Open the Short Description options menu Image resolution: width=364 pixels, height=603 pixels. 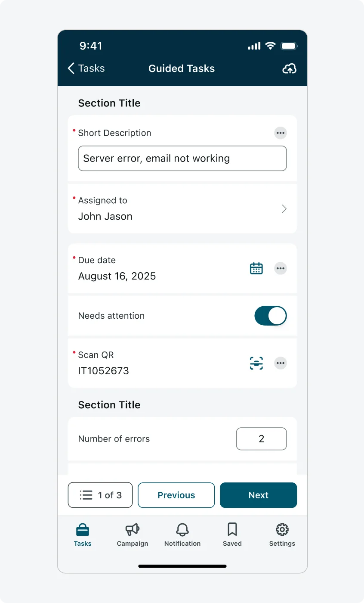[280, 133]
